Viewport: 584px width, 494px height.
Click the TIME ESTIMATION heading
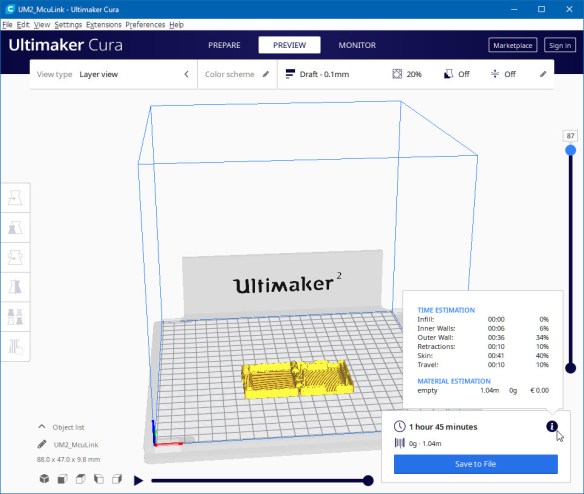pyautogui.click(x=446, y=310)
